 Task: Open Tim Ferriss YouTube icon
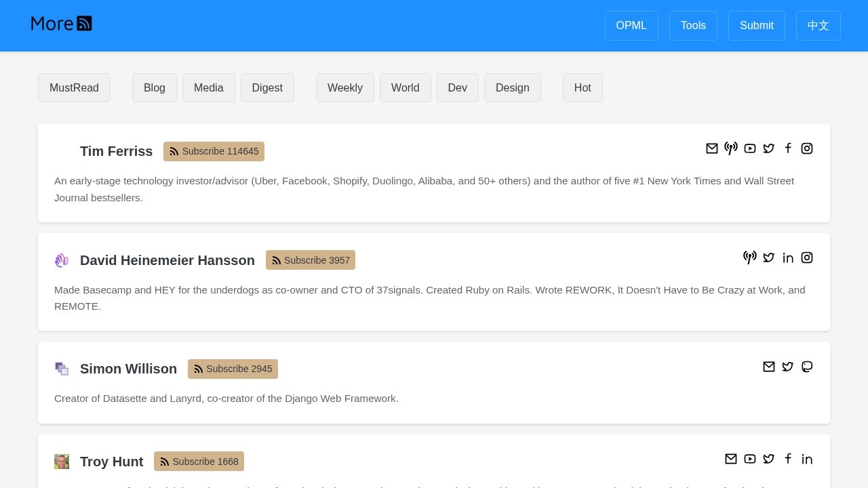(x=750, y=148)
